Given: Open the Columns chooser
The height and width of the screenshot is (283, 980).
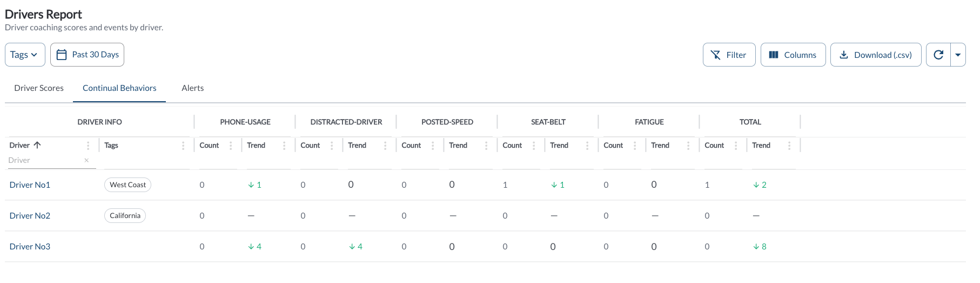Looking at the screenshot, I should coord(793,55).
